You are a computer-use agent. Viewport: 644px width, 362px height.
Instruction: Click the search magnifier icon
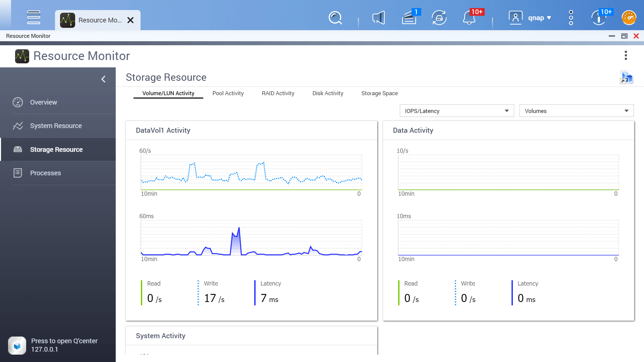(x=335, y=18)
